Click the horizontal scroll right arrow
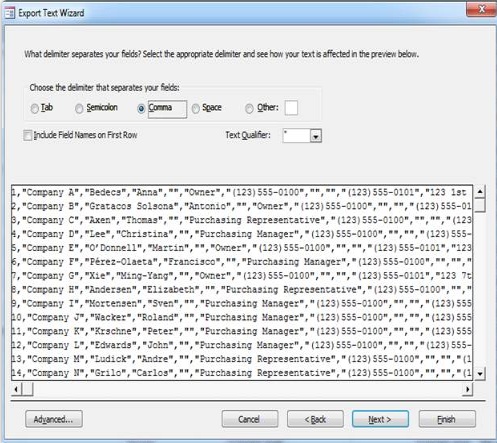 tap(467, 389)
